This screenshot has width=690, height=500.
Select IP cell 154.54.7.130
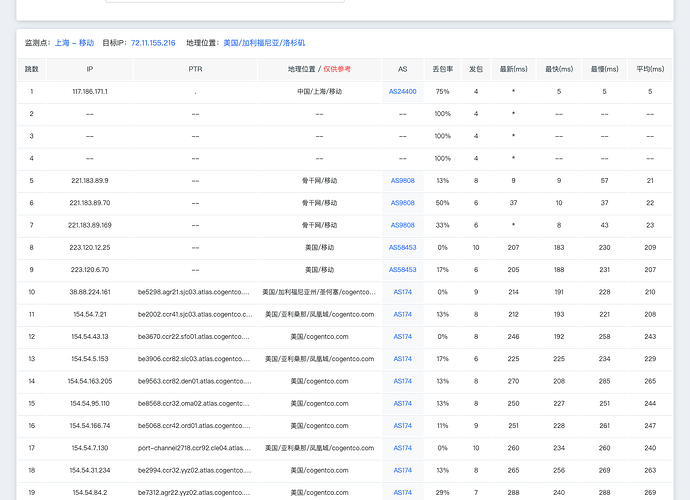pos(90,448)
